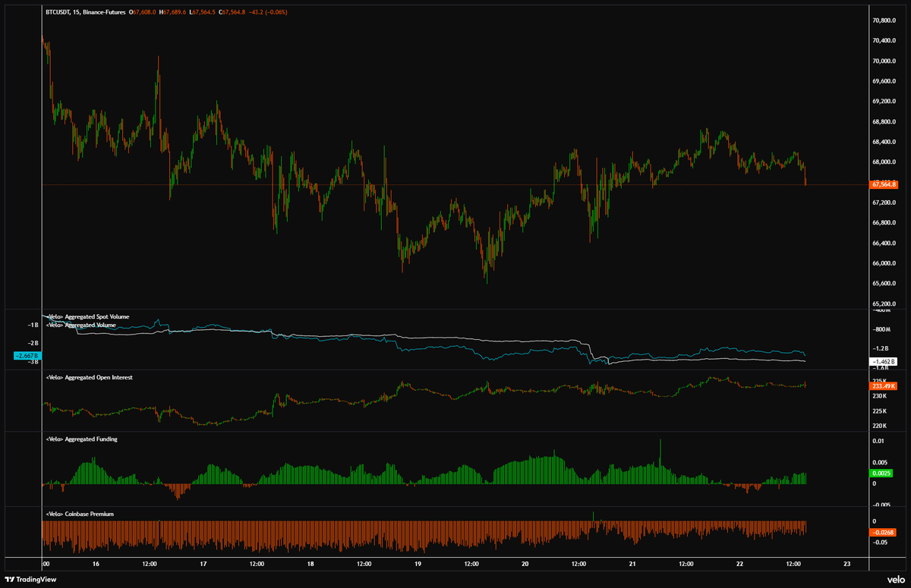Click the Velo Aggregated Volume indicator label
Screen dimensions: 911x588
(81, 325)
